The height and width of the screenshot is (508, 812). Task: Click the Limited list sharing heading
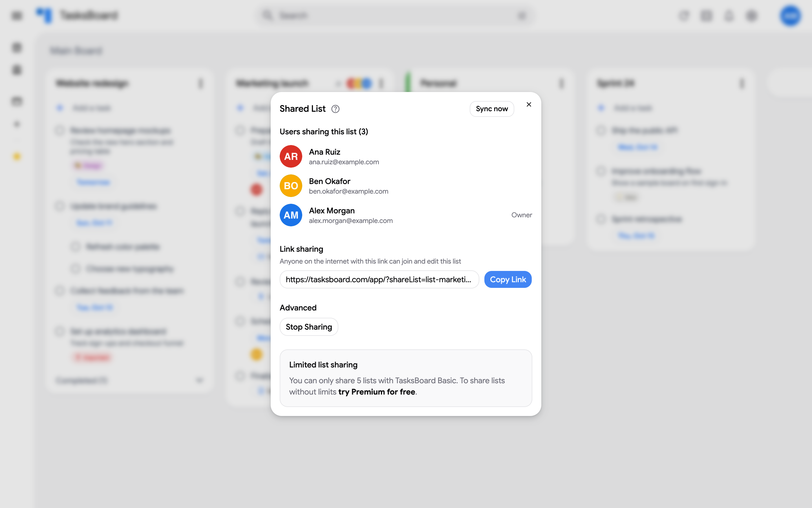tap(323, 365)
